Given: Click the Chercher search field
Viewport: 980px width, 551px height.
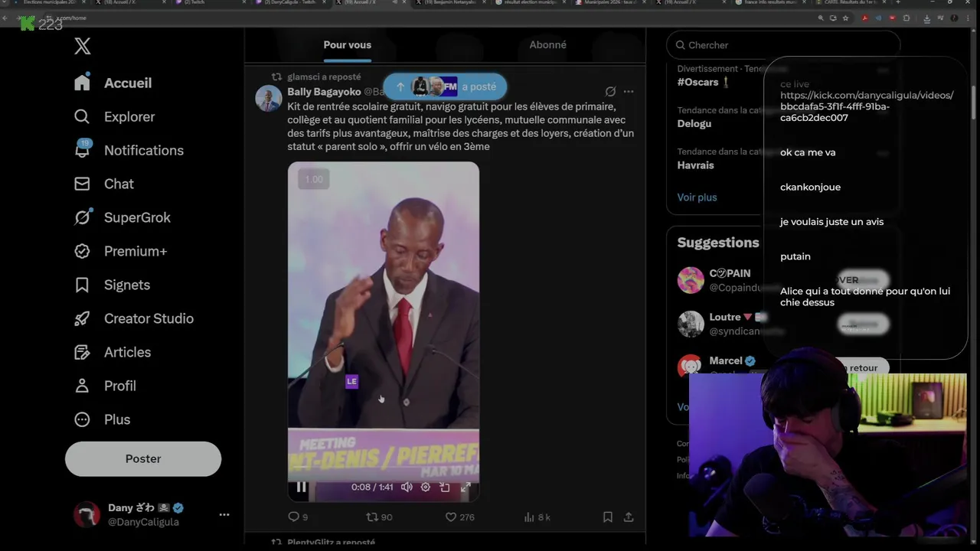Looking at the screenshot, I should pos(783,45).
